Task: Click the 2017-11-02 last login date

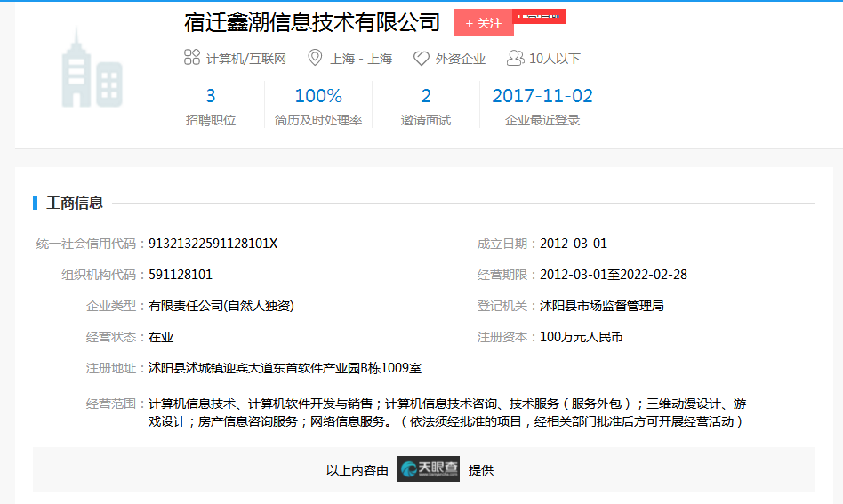Action: tap(542, 96)
